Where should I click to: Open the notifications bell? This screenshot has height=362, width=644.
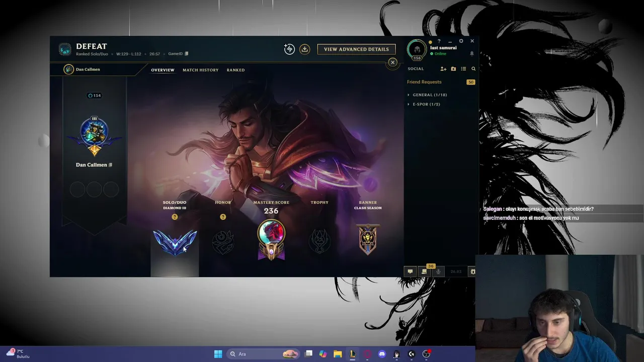point(472,53)
